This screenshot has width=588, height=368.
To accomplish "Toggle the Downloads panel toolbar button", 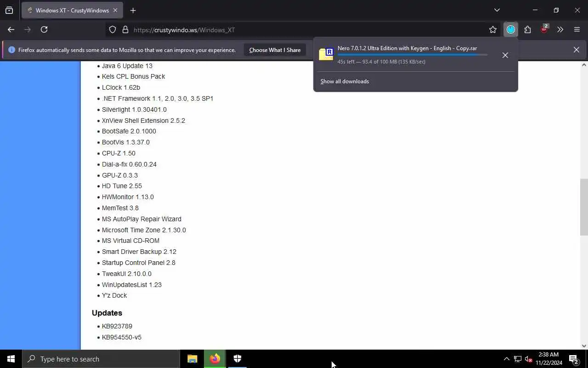I will (510, 29).
